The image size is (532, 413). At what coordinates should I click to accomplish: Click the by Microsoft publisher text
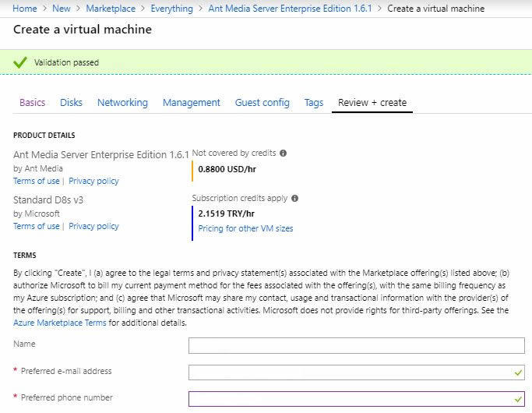click(37, 214)
